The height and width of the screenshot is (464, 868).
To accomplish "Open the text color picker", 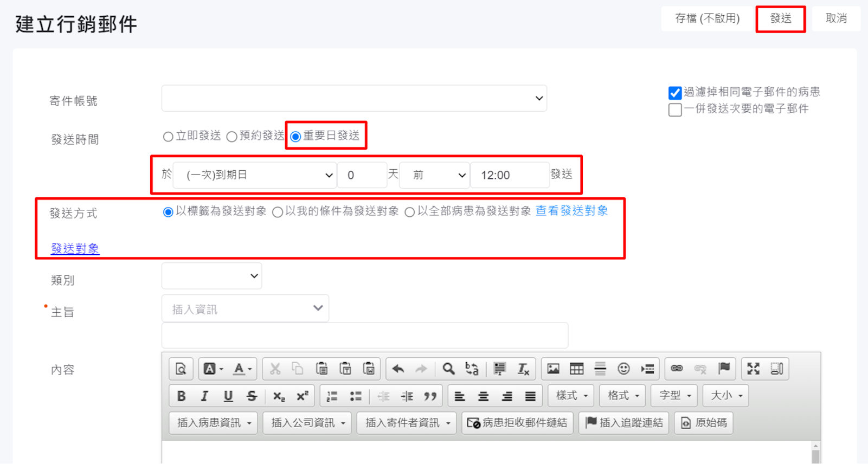I will (x=242, y=369).
